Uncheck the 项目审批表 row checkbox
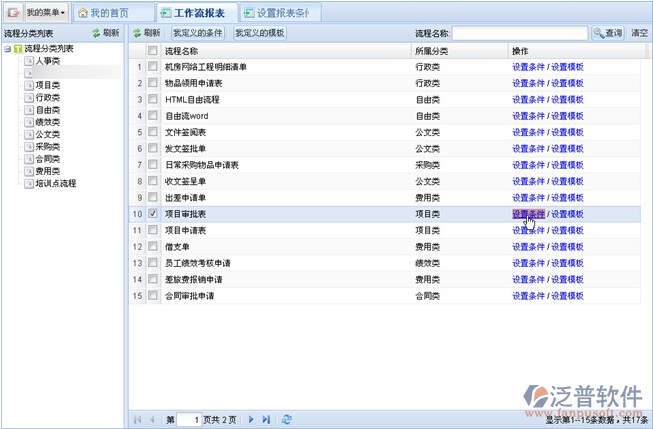This screenshot has height=429, width=653. coord(152,213)
